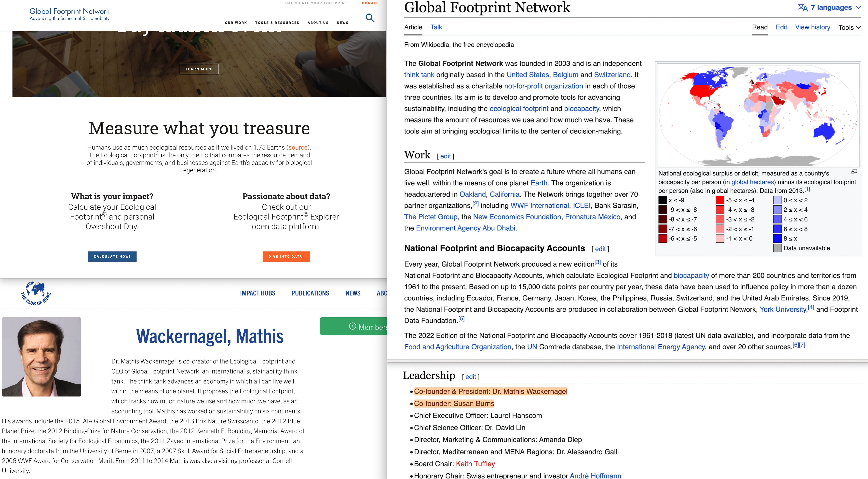Click 'Chief Executive Officer: Laurel Hanscom' entry
The height and width of the screenshot is (479, 868).
pos(478,416)
